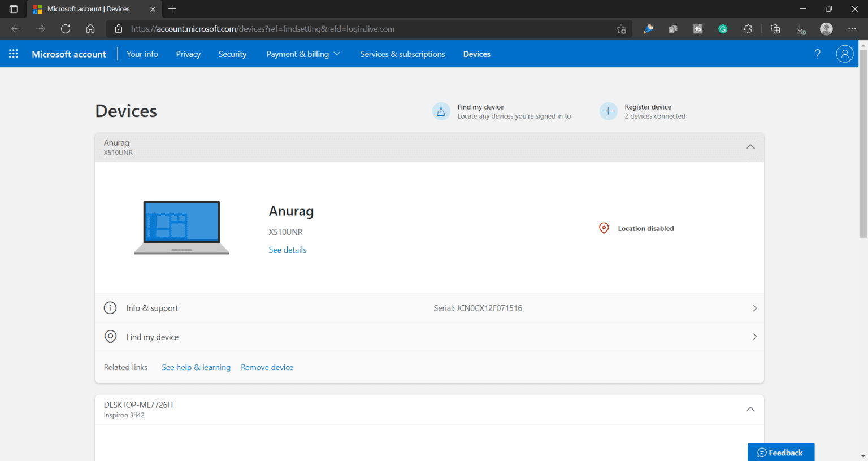Open the account profile icon top right
868x461 pixels.
845,54
